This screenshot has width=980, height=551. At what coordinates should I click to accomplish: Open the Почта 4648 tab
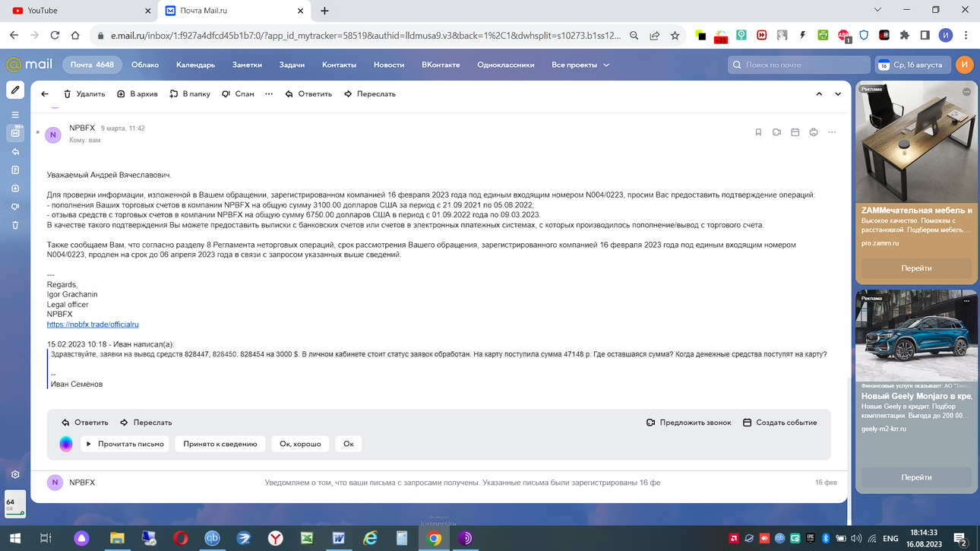pos(92,65)
